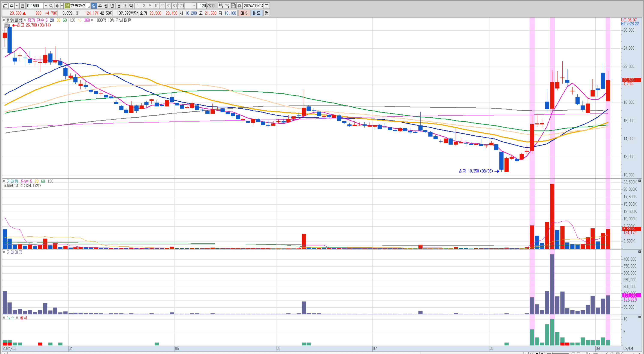This screenshot has height=354, width=644.
Task: Select the daily (일) chart period
Action: pos(94,6)
